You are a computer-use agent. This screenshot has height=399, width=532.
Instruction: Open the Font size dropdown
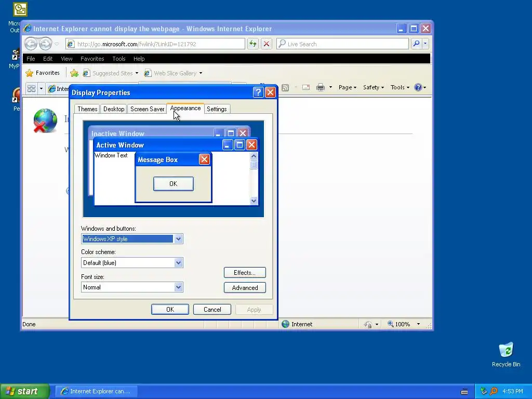tap(179, 287)
